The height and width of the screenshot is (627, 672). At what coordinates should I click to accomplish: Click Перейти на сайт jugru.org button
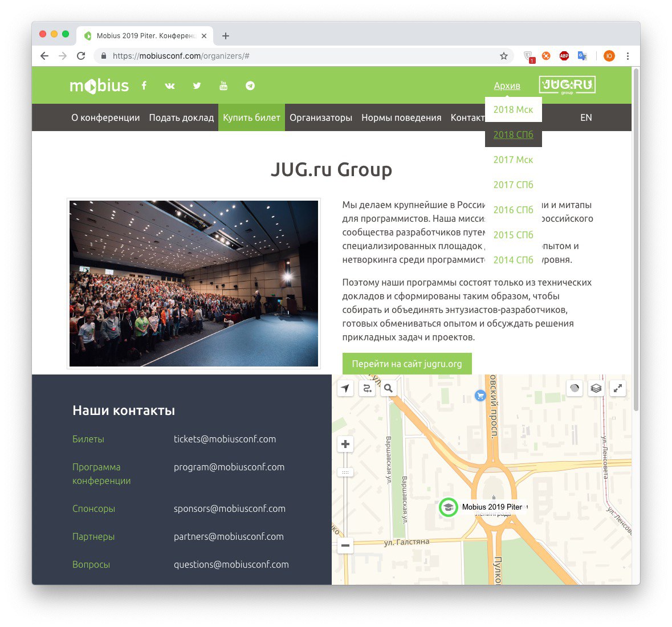[407, 364]
